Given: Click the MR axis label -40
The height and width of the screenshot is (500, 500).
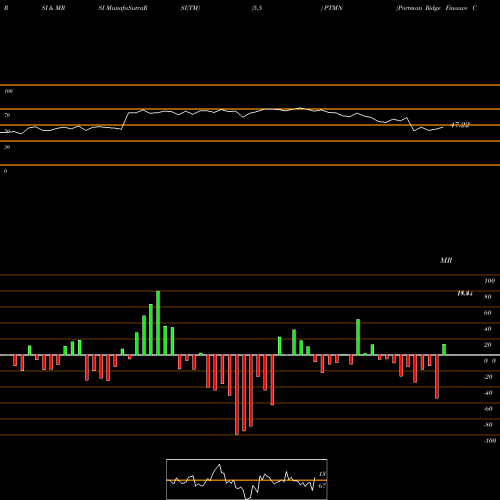Looking at the screenshot, I should tap(488, 393).
